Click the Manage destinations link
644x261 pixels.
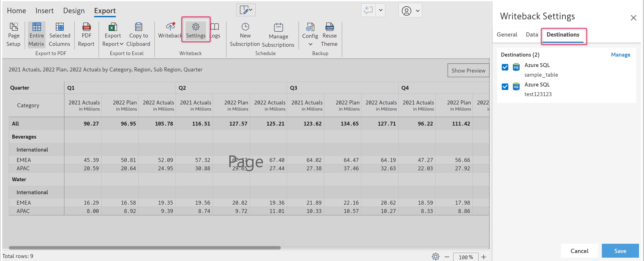pyautogui.click(x=620, y=55)
